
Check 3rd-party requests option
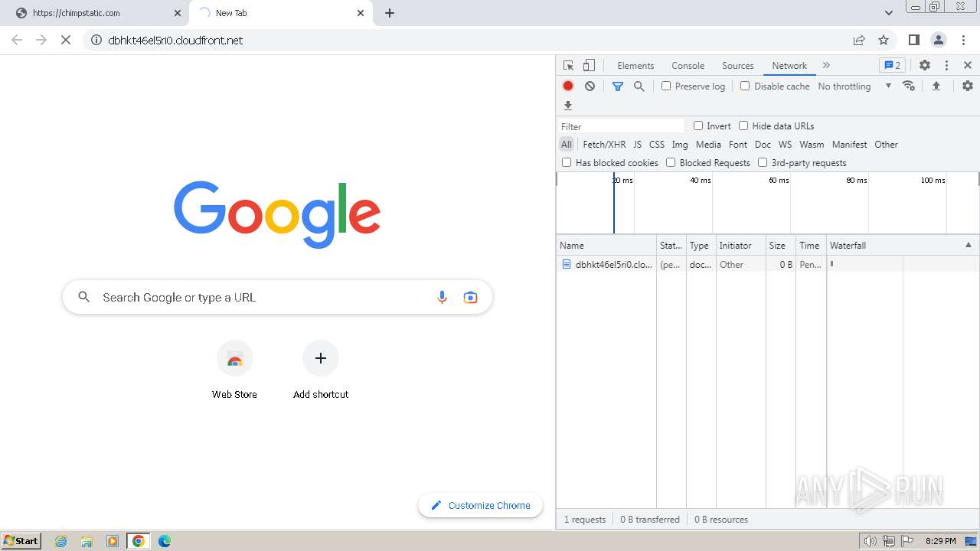pyautogui.click(x=763, y=162)
